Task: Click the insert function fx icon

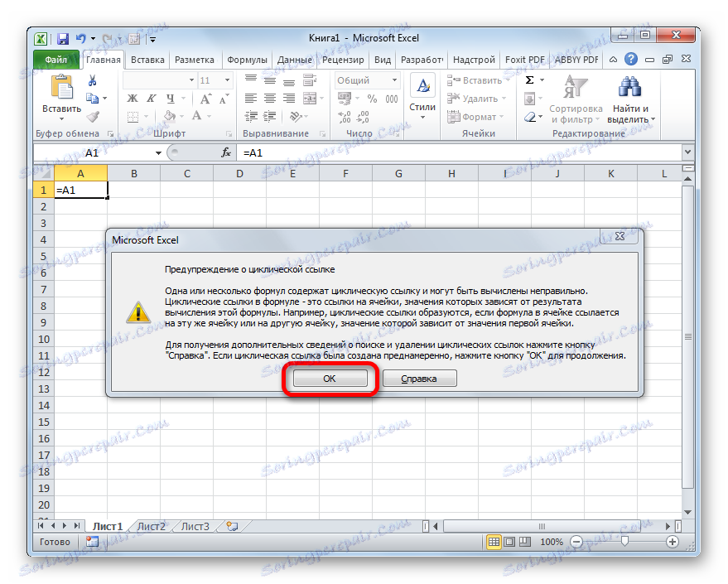Action: click(226, 152)
